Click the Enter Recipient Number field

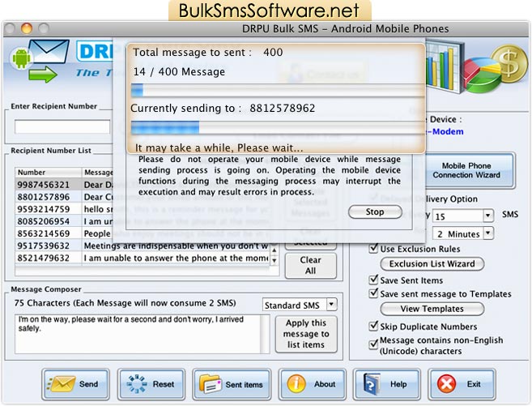62,126
